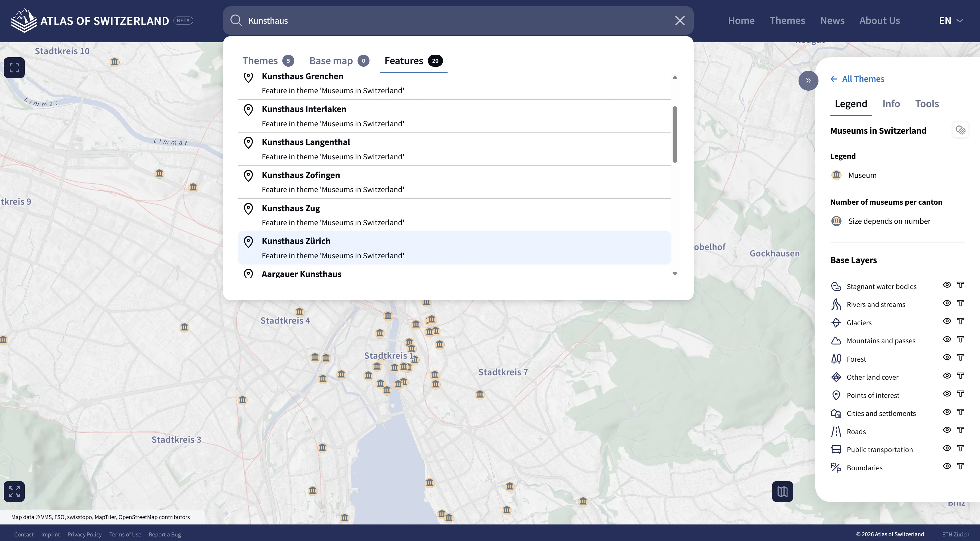980x541 pixels.
Task: Click the results list scrollbar thumb
Action: tap(675, 134)
